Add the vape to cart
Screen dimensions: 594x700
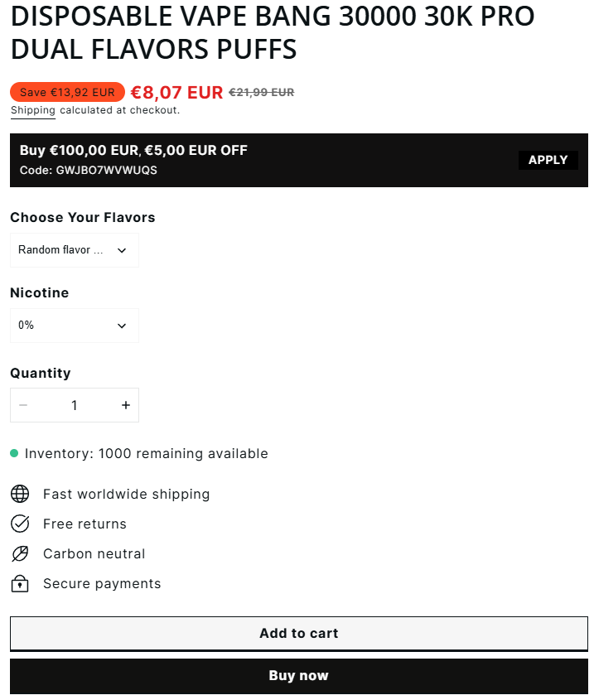(x=299, y=634)
